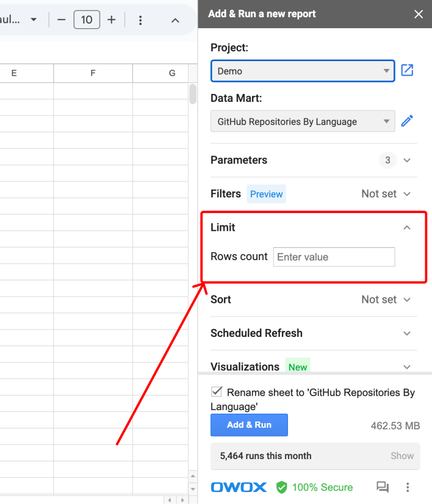Image resolution: width=432 pixels, height=504 pixels.
Task: Decrease font size with minus icon
Action: (x=62, y=20)
